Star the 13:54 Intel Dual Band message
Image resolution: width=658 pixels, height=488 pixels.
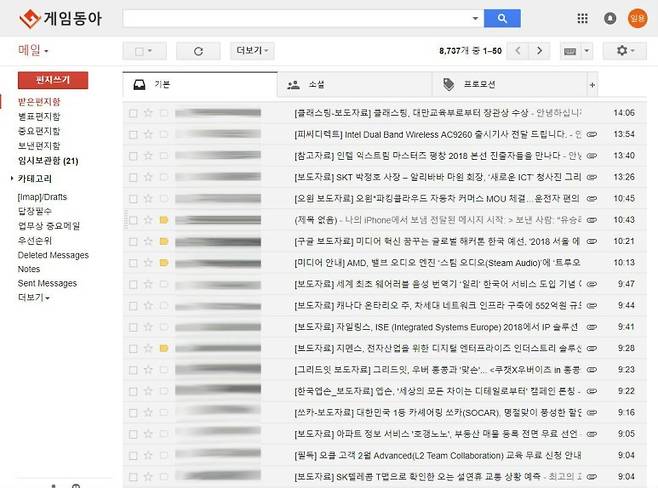click(148, 134)
